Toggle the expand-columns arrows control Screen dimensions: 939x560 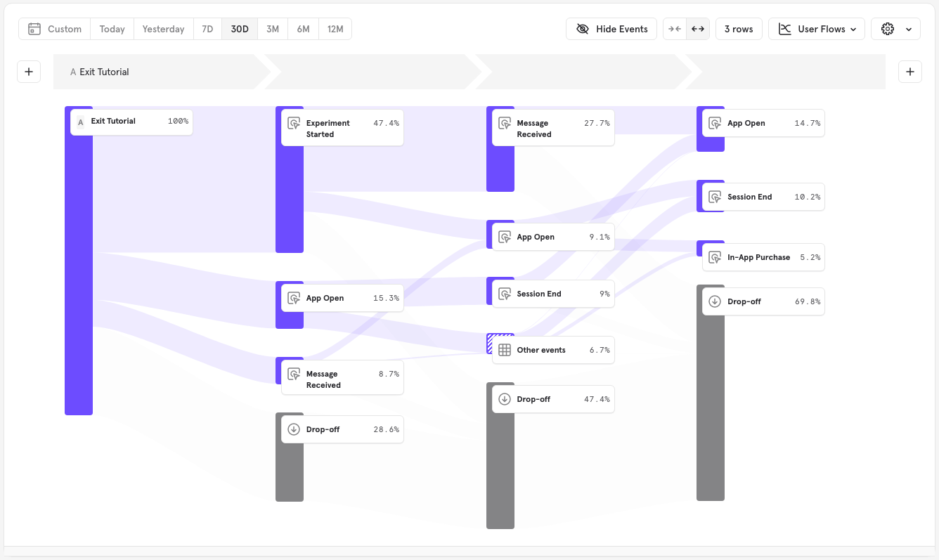click(x=697, y=29)
